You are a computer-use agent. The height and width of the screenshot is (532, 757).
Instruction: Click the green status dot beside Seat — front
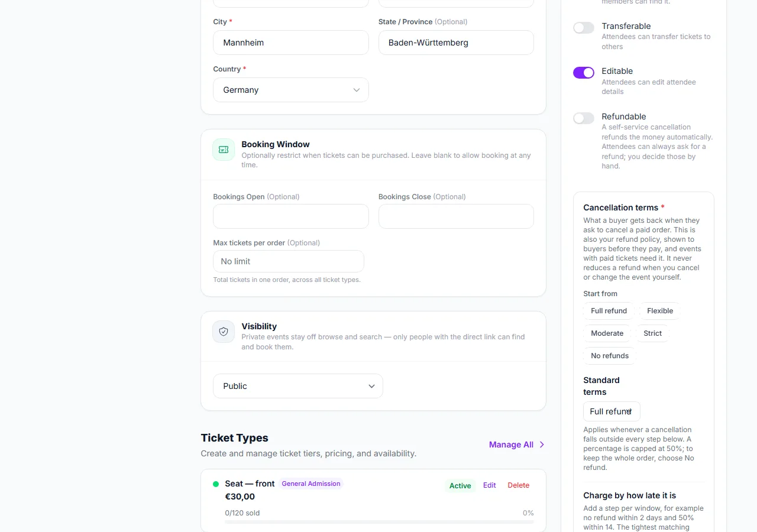(x=216, y=484)
